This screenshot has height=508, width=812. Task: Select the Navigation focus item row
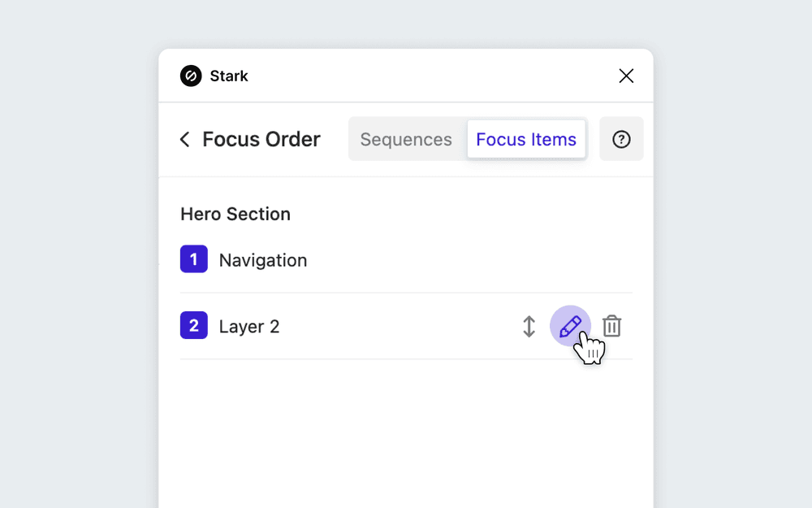click(x=262, y=259)
